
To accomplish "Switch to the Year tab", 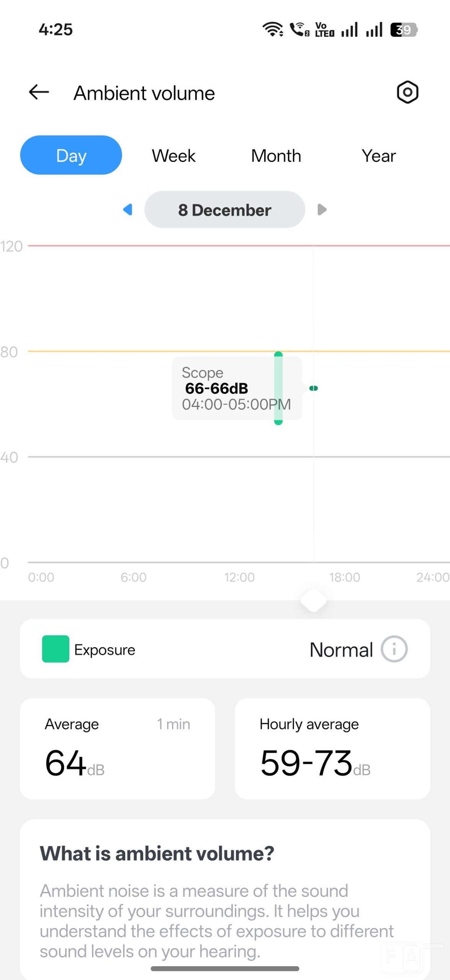I will 378,156.
